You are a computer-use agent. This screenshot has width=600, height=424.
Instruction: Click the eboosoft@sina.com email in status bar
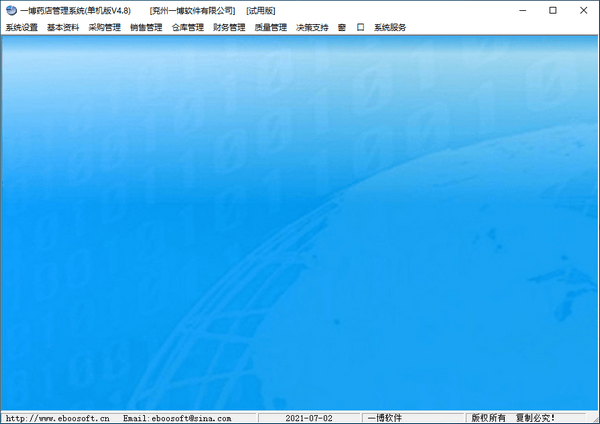[x=177, y=418]
